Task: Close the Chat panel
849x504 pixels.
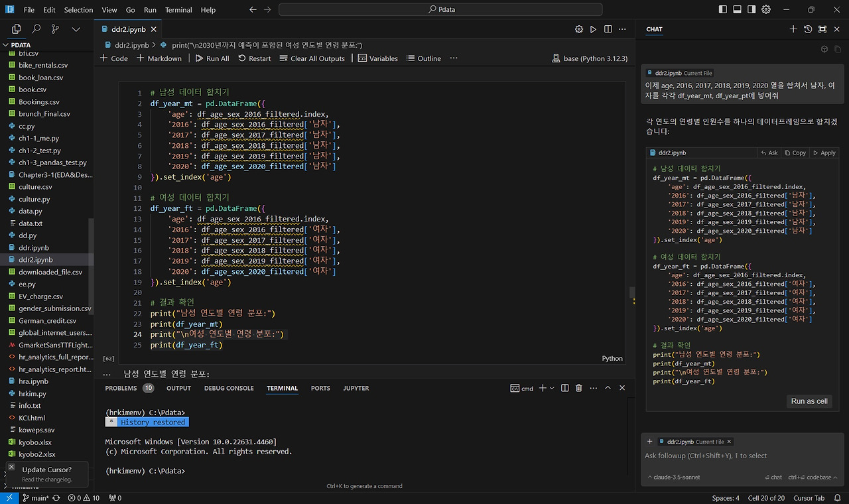Action: (837, 29)
